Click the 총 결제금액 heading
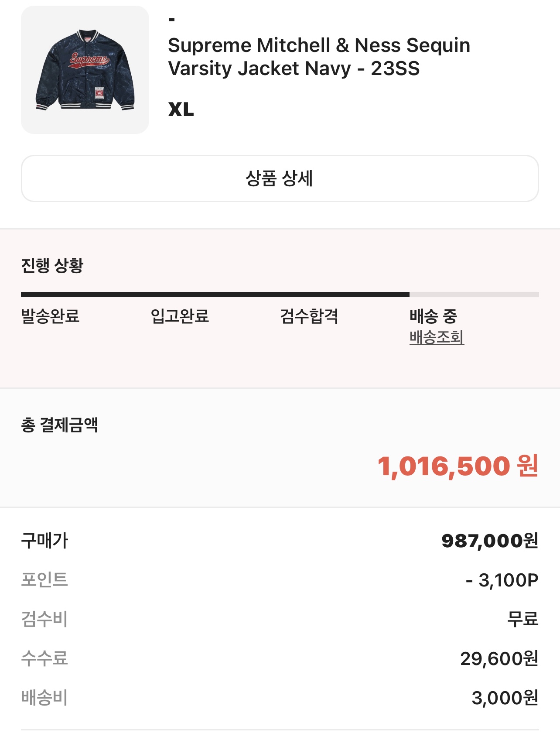 coord(59,425)
